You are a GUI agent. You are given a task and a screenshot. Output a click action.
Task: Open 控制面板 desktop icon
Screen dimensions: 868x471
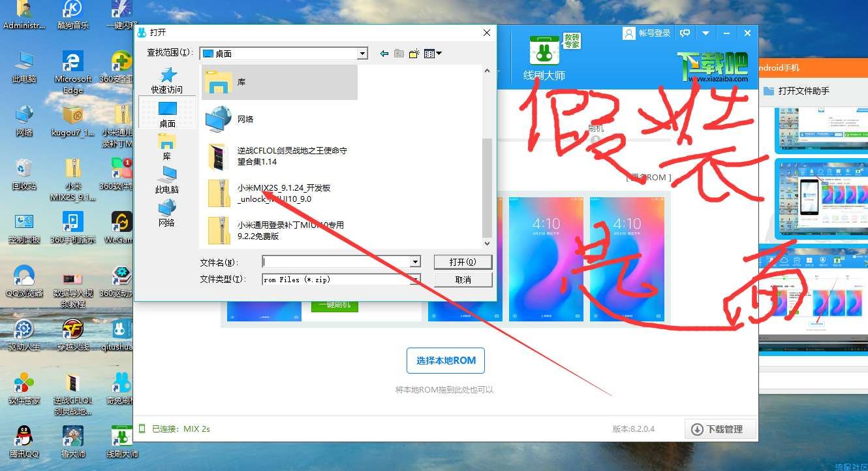24,227
